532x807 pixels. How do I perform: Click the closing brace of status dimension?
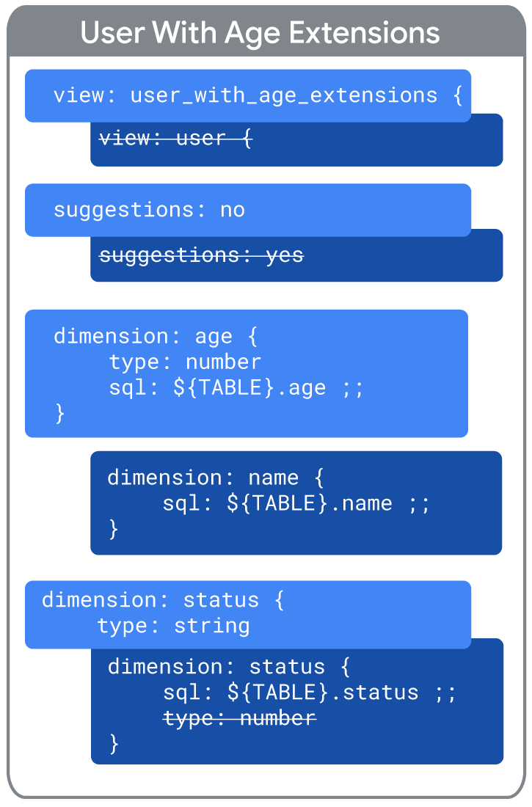coord(114,744)
